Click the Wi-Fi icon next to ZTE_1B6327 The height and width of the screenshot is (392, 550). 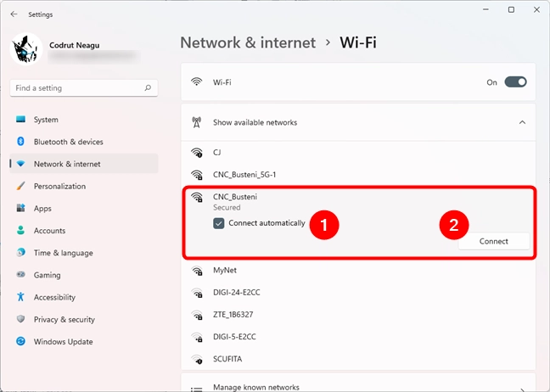pos(197,315)
